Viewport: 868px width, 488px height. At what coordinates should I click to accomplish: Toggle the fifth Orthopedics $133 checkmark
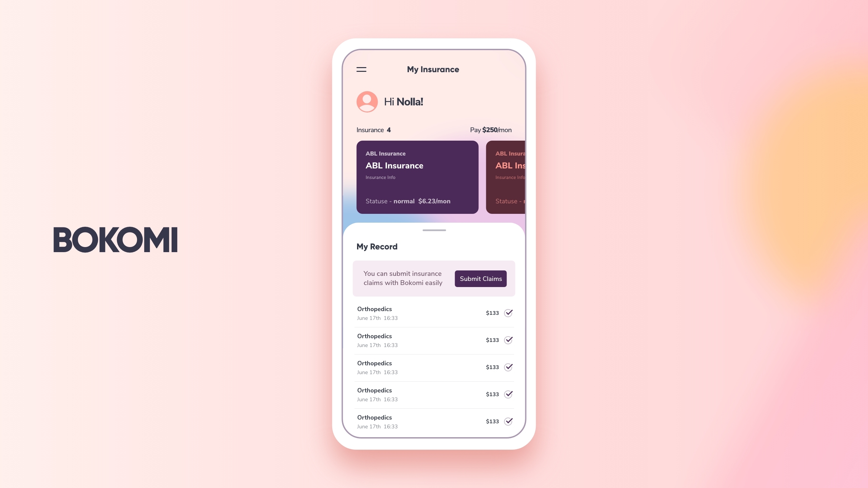tap(509, 421)
